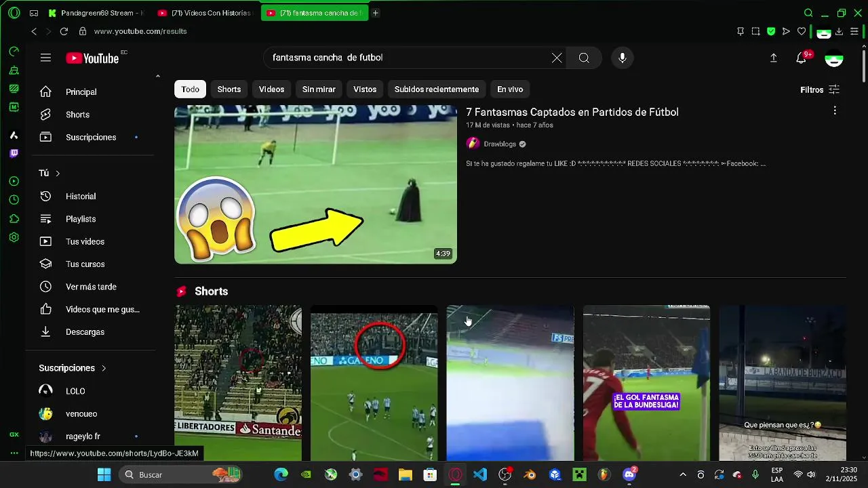The height and width of the screenshot is (488, 868).
Task: Open the Opera ad blocker shield
Action: (x=771, y=31)
